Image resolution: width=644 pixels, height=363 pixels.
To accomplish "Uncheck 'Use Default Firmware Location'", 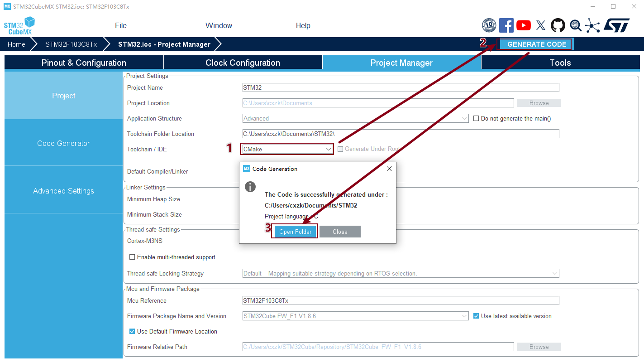I will click(x=132, y=331).
